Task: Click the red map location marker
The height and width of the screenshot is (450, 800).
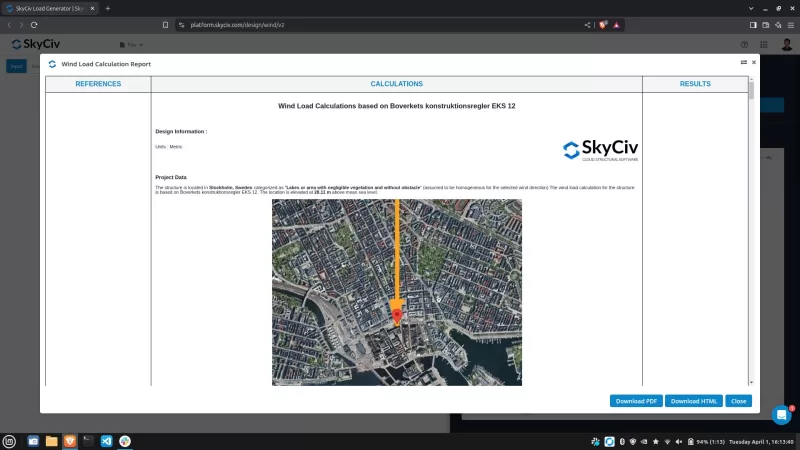Action: coord(397,316)
